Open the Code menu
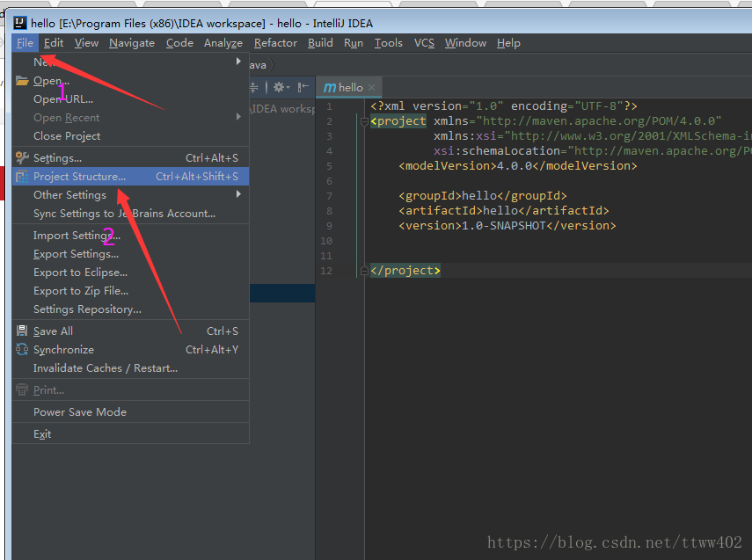 coord(179,43)
